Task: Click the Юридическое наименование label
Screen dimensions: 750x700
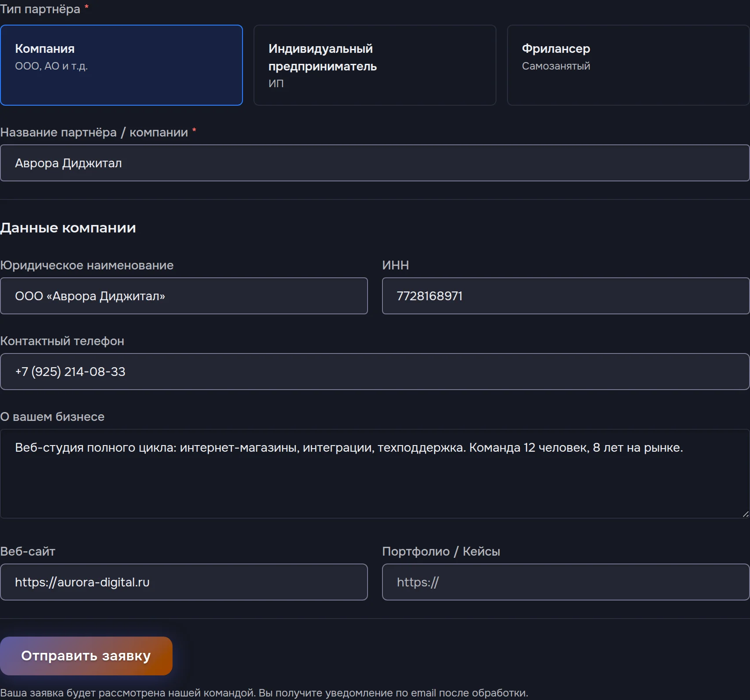Action: tap(87, 265)
